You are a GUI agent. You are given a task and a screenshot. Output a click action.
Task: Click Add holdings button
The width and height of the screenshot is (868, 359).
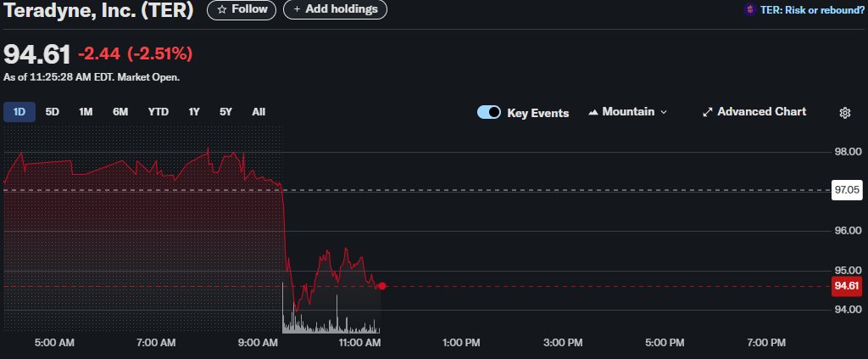(x=335, y=9)
